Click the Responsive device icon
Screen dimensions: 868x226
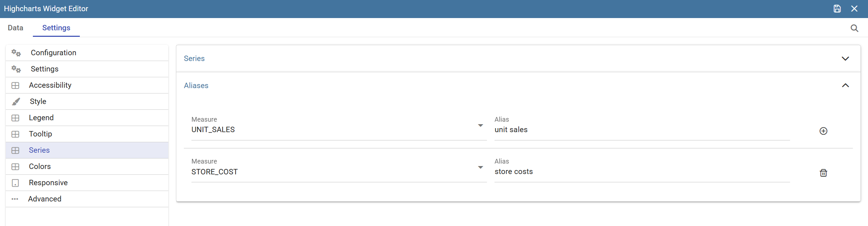[x=15, y=183]
